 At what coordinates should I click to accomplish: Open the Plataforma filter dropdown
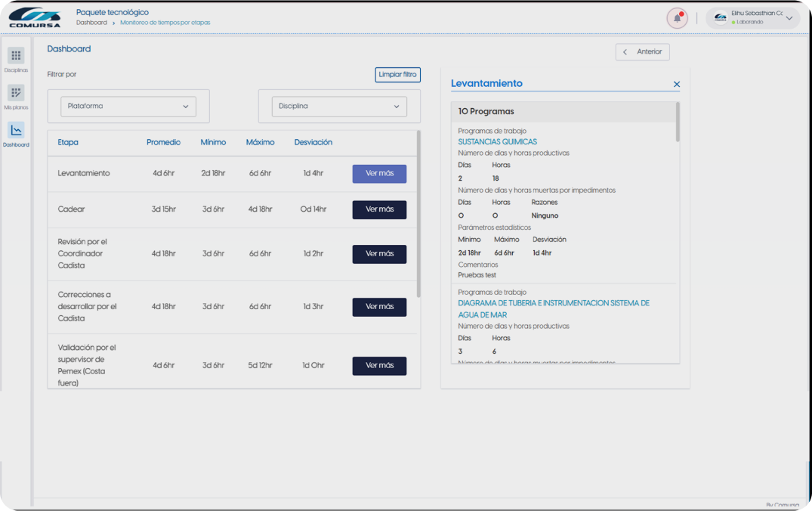tap(128, 107)
